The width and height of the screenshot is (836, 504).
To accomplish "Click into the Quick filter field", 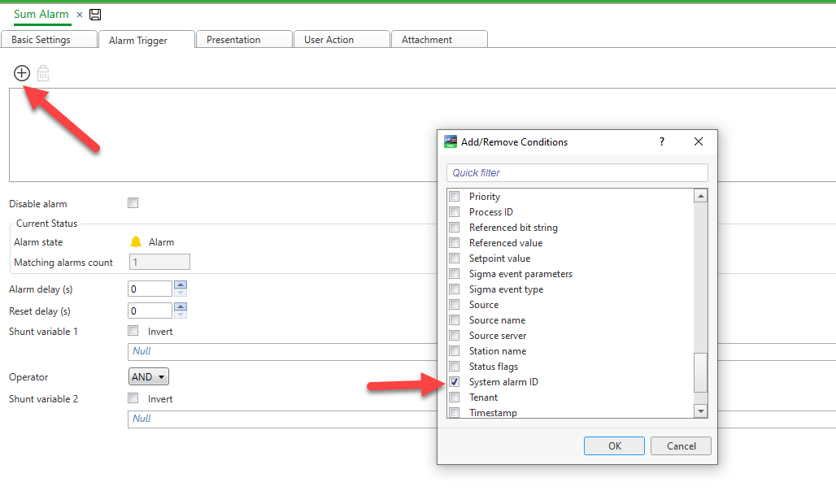I will tap(577, 172).
